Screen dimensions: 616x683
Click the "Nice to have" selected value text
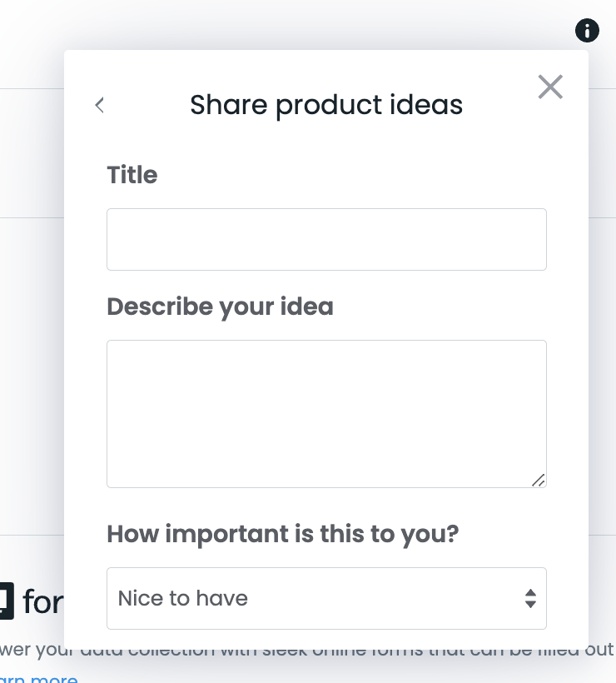[x=183, y=598]
